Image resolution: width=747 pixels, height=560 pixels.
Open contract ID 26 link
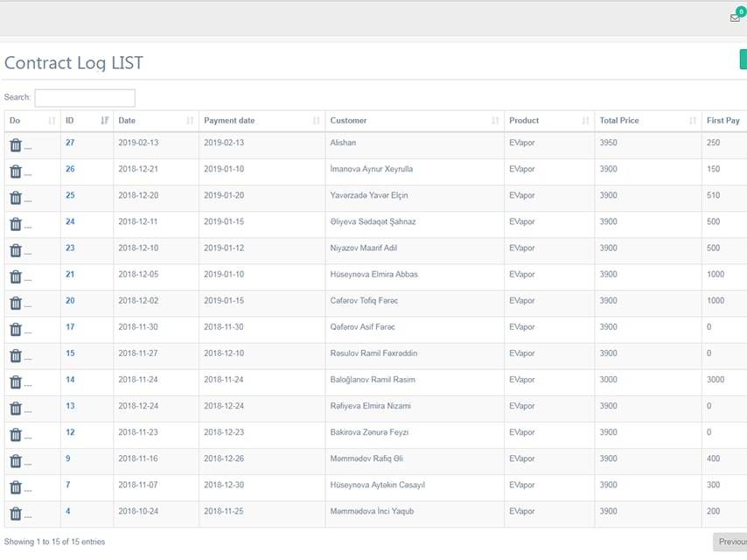click(x=70, y=169)
